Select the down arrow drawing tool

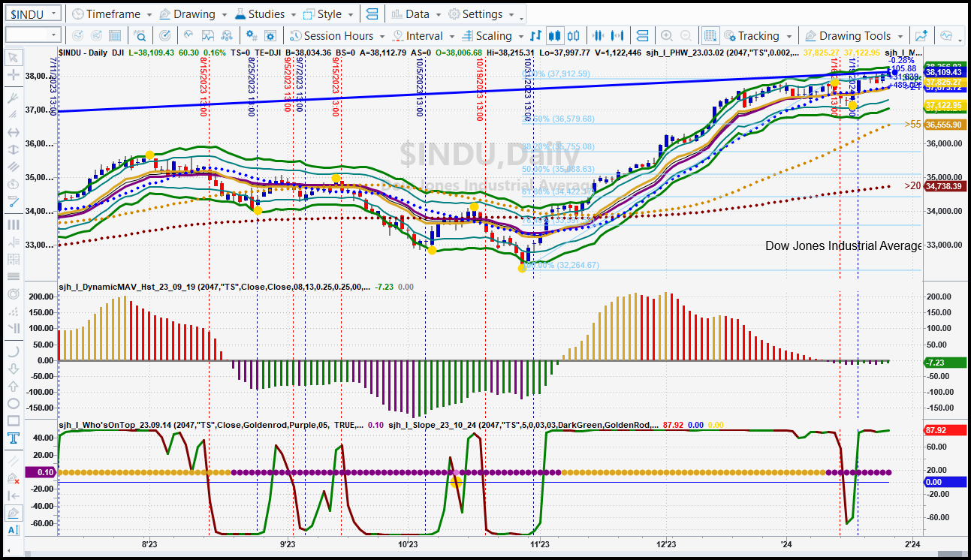click(13, 369)
